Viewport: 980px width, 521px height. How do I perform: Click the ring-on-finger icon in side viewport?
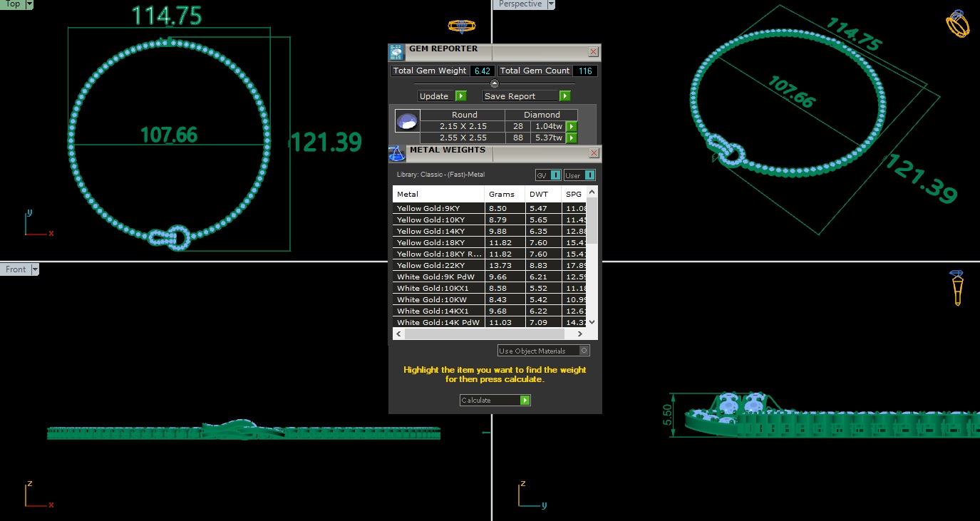(x=958, y=289)
